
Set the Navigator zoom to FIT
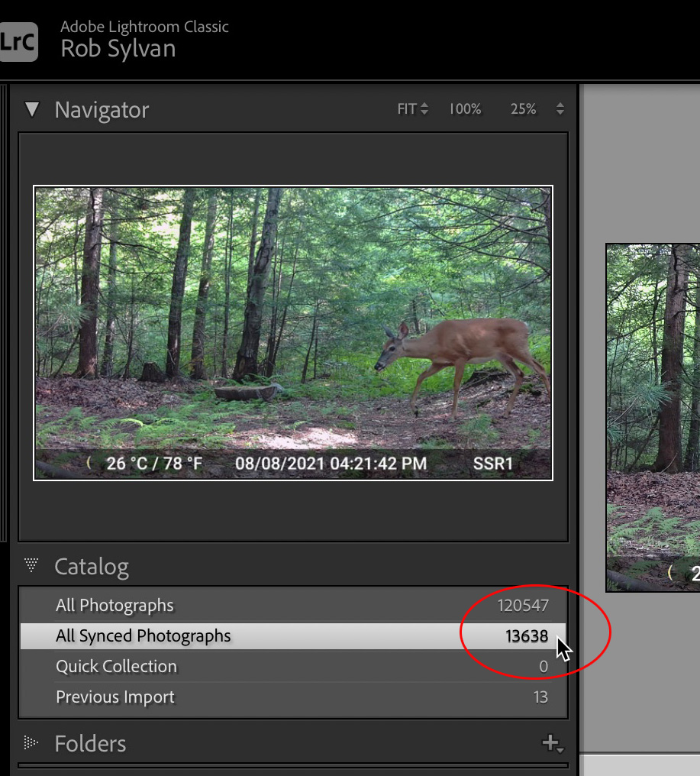pos(407,109)
